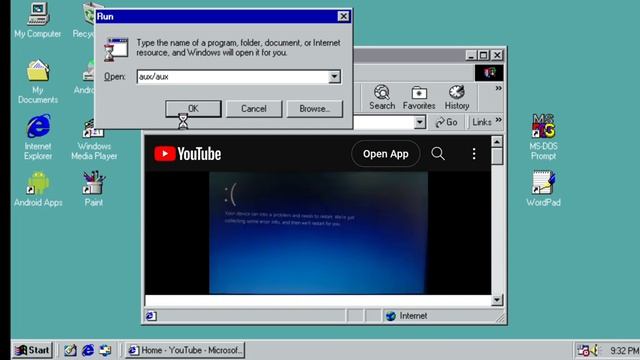
Task: Open Favorites in Internet Explorer toolbar
Action: click(419, 98)
